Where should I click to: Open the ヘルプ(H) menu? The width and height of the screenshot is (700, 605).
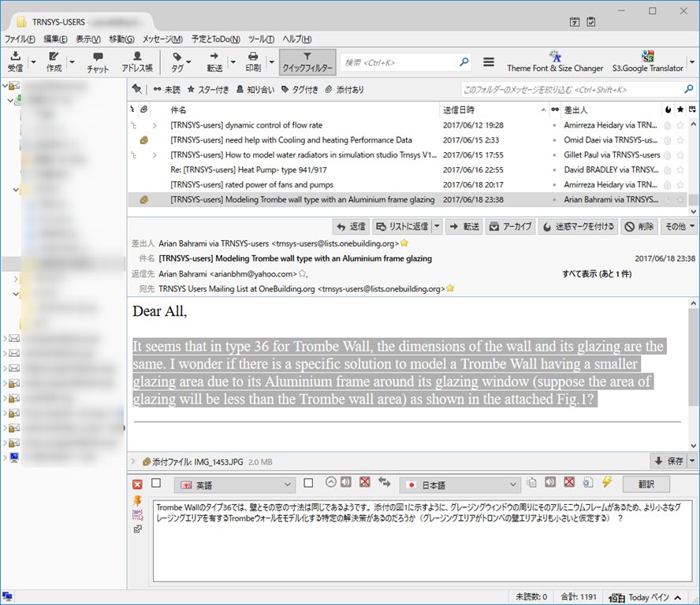297,39
